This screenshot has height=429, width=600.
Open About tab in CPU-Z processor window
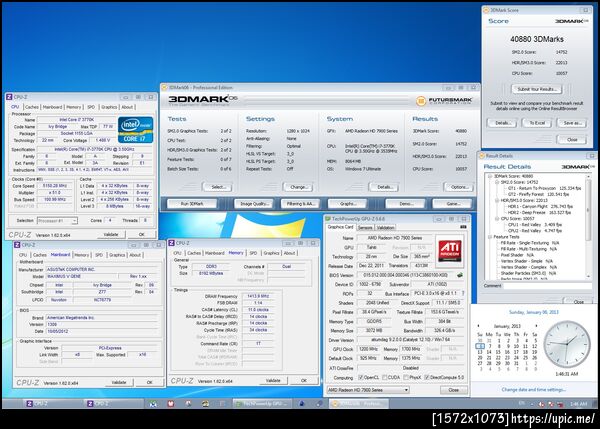127,107
